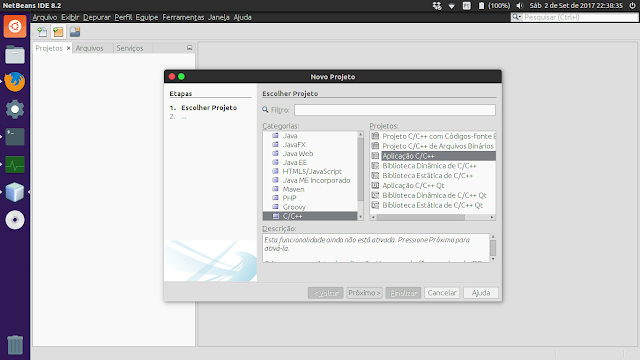The height and width of the screenshot is (360, 640).
Task: Launch Firefox from the dock
Action: 15,82
